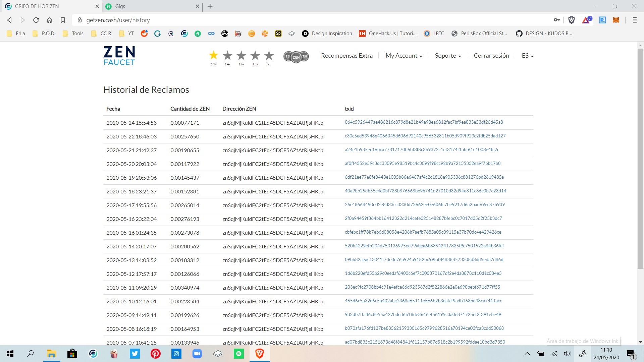The width and height of the screenshot is (644, 362).
Task: Select the gold 1.2x star
Action: tap(214, 55)
